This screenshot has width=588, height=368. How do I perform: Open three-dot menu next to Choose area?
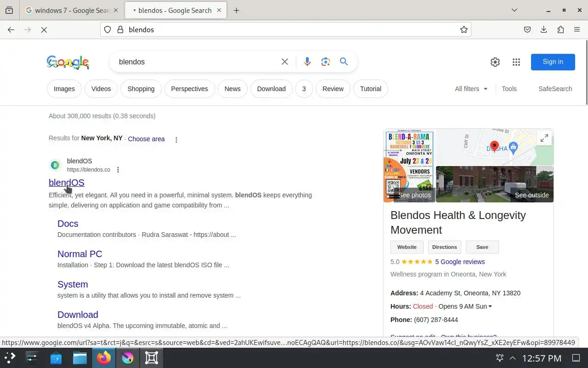click(x=176, y=139)
